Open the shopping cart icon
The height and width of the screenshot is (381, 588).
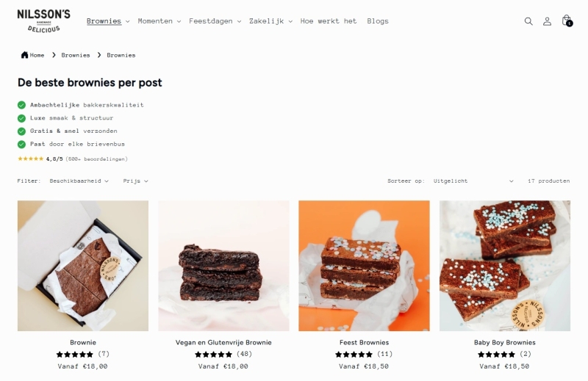pos(567,21)
